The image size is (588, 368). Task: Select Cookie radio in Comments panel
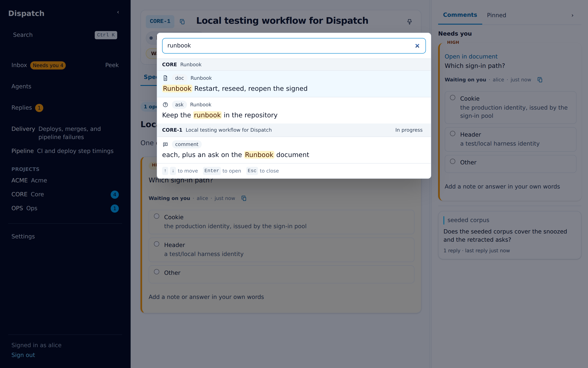[452, 98]
